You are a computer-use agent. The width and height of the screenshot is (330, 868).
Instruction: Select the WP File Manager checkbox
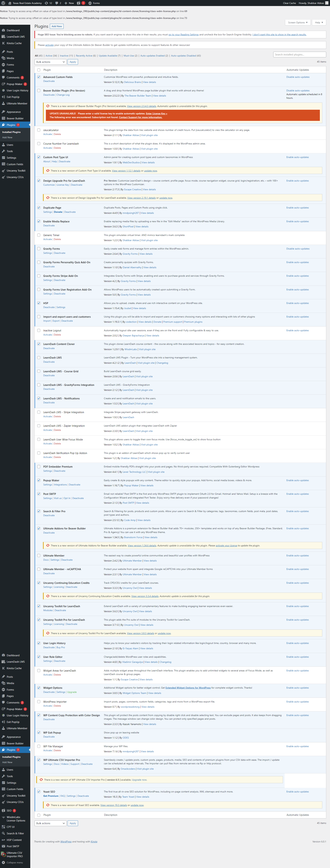[39, 746]
